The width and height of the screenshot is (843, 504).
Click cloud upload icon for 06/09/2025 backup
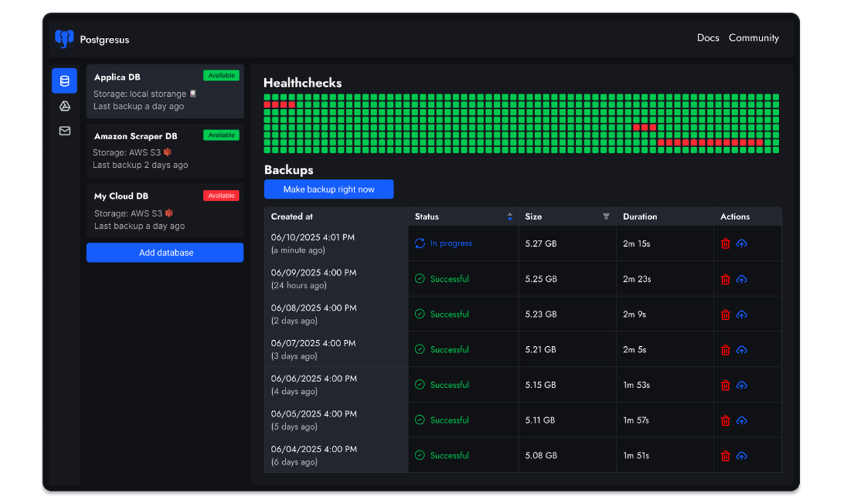coord(741,279)
